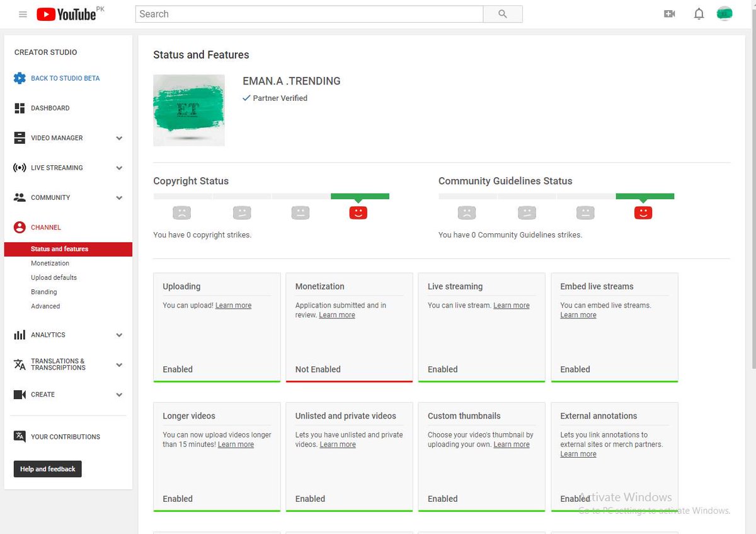Open Advanced channel settings

45,306
